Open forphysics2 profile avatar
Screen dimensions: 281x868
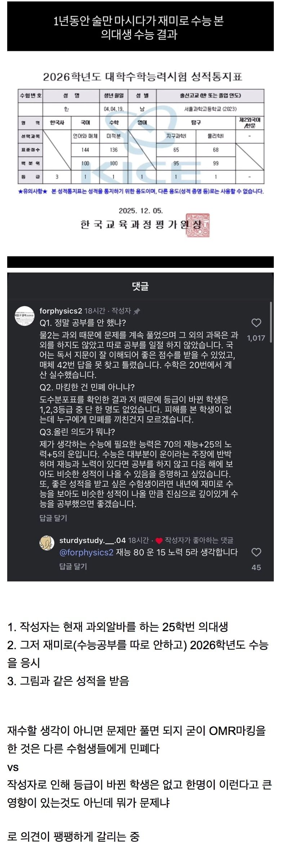tap(24, 316)
